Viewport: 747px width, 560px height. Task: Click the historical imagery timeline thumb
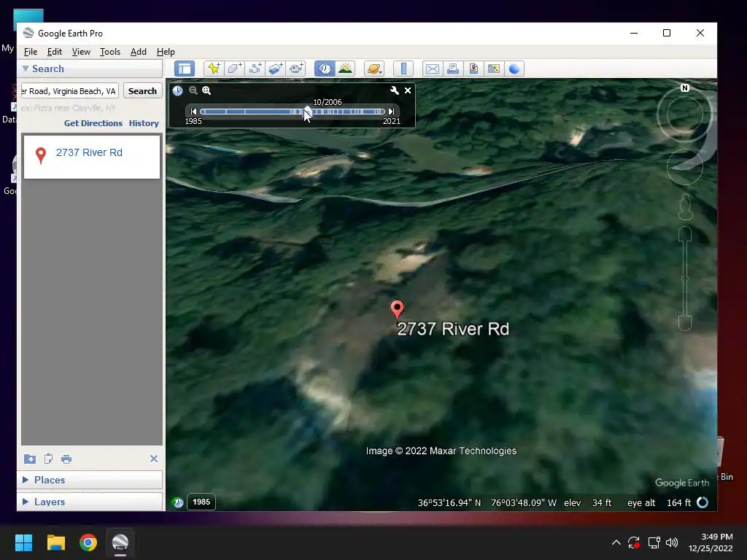pyautogui.click(x=307, y=112)
